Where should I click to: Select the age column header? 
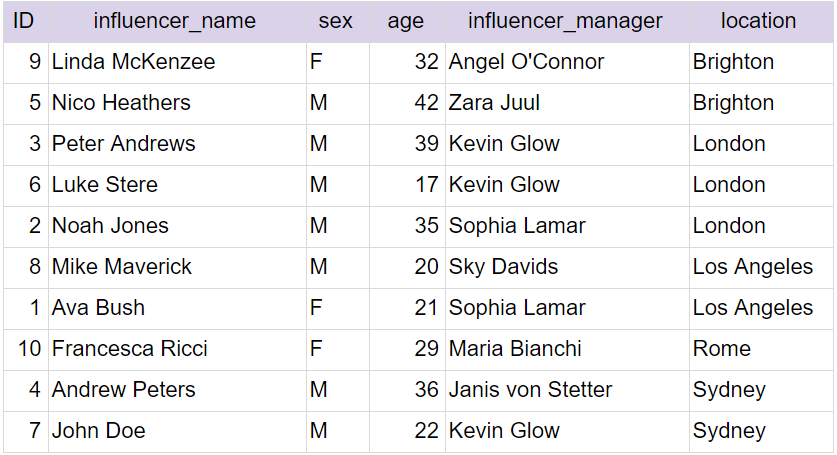tap(406, 21)
